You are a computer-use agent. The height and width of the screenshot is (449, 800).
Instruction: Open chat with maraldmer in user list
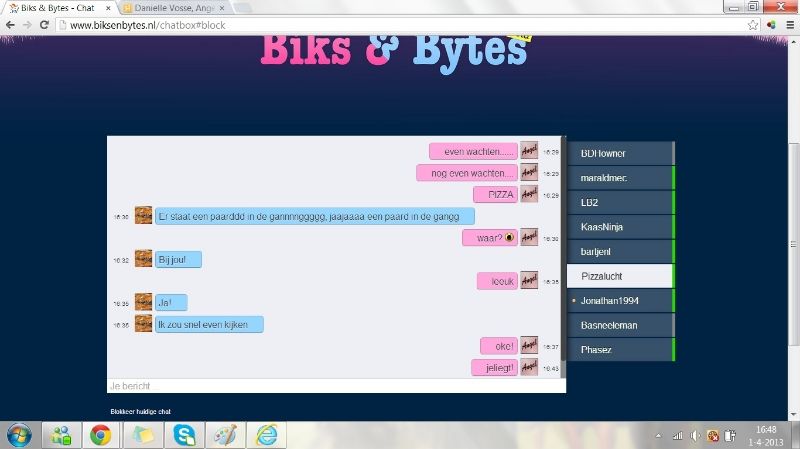tap(620, 178)
